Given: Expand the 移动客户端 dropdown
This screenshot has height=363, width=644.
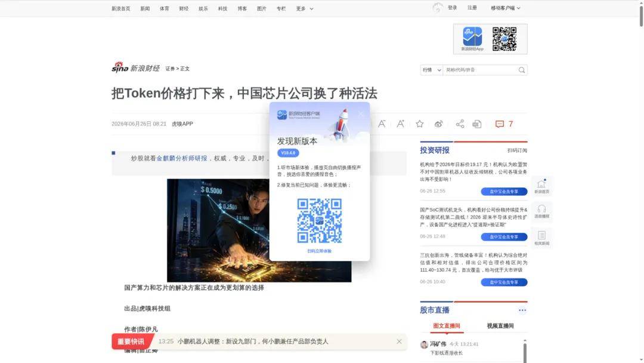Looking at the screenshot, I should (x=505, y=8).
